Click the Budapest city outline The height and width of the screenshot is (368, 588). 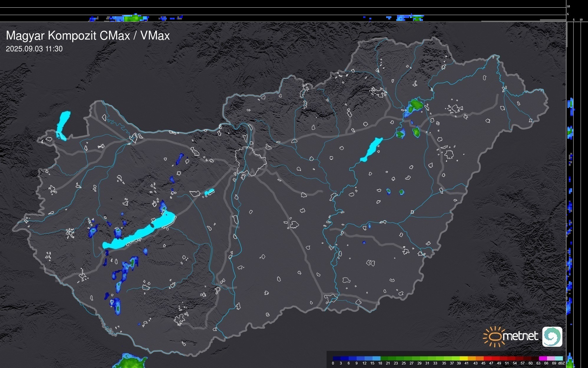[x=251, y=161]
